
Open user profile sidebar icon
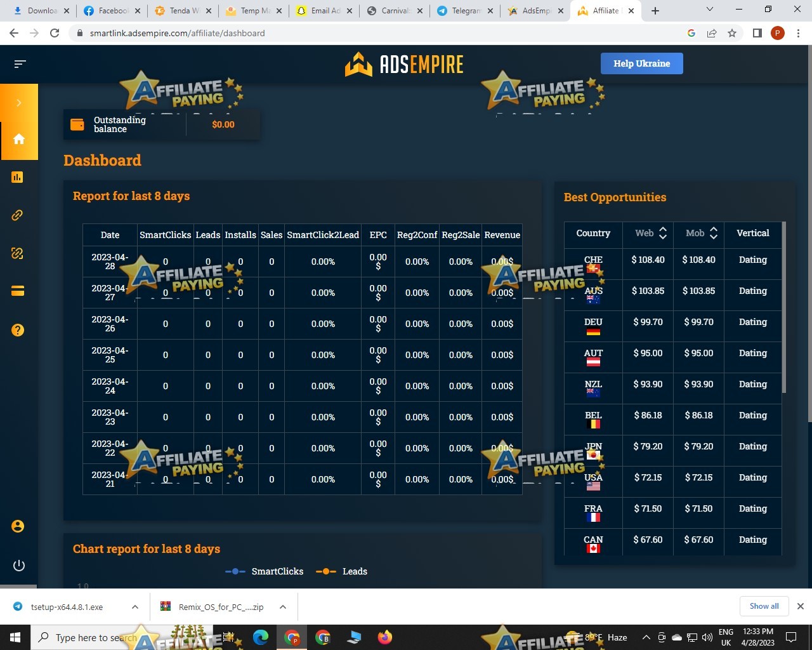(x=18, y=526)
